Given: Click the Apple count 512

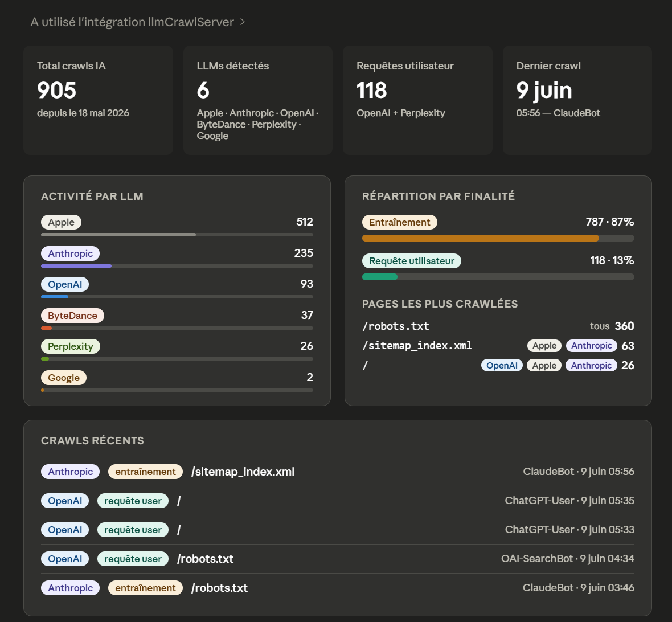Looking at the screenshot, I should pyautogui.click(x=305, y=222).
